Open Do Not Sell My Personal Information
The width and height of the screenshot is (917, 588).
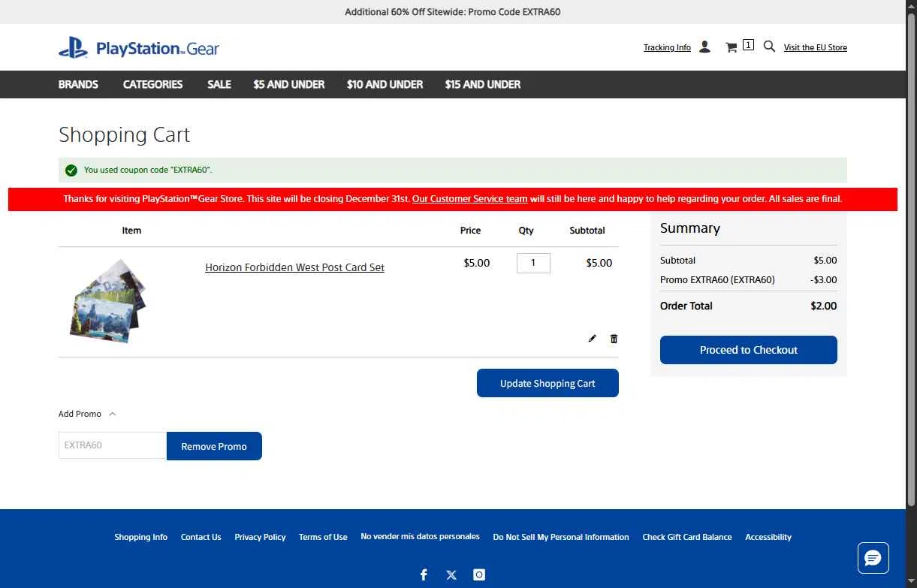(x=561, y=537)
